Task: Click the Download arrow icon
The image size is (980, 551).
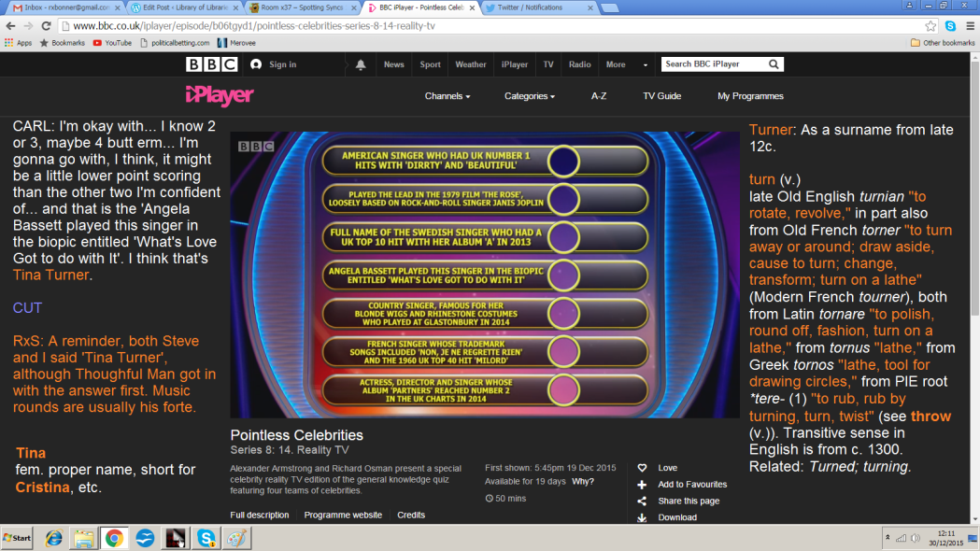Action: click(642, 517)
